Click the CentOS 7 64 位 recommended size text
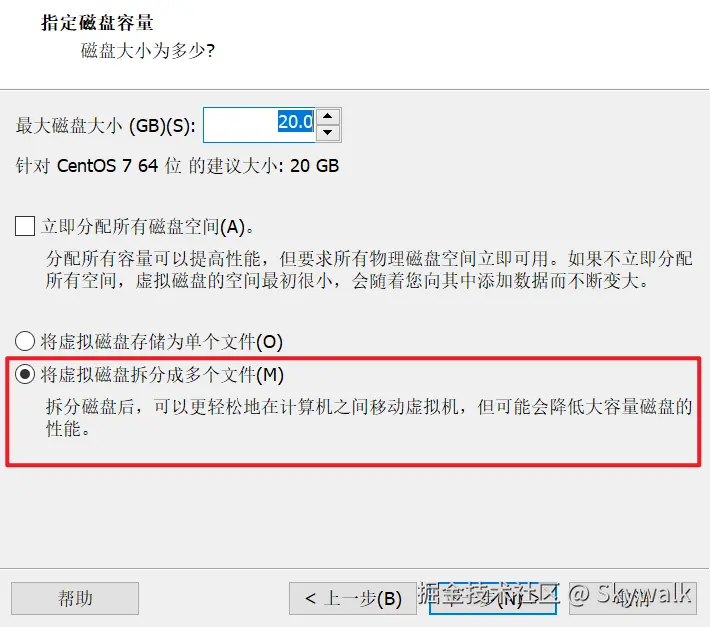The width and height of the screenshot is (710, 627). tap(177, 166)
